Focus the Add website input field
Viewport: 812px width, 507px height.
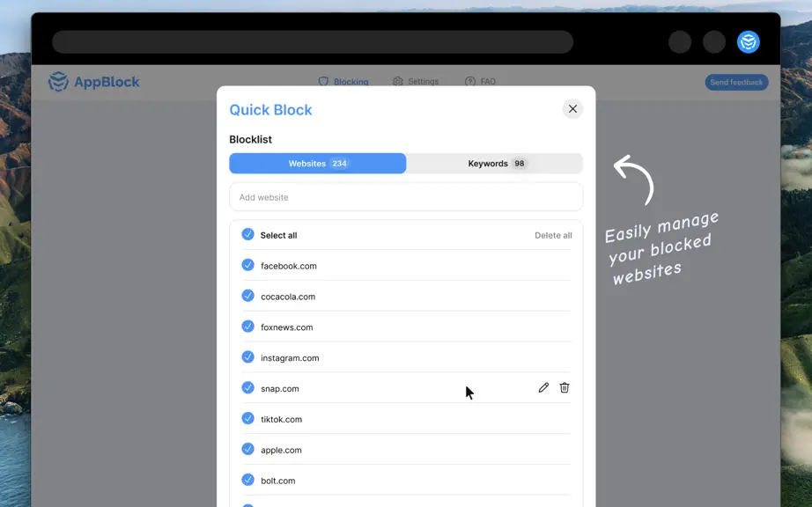[x=406, y=196]
